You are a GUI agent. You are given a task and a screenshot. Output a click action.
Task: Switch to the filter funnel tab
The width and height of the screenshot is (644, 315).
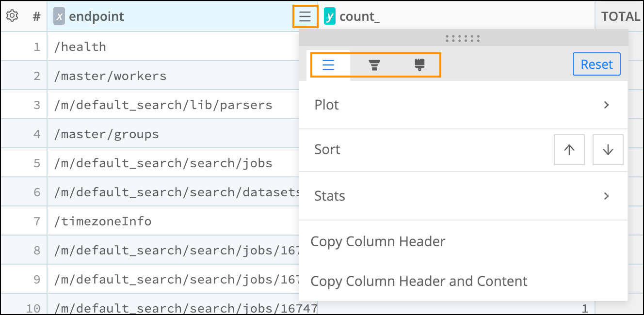coord(374,64)
